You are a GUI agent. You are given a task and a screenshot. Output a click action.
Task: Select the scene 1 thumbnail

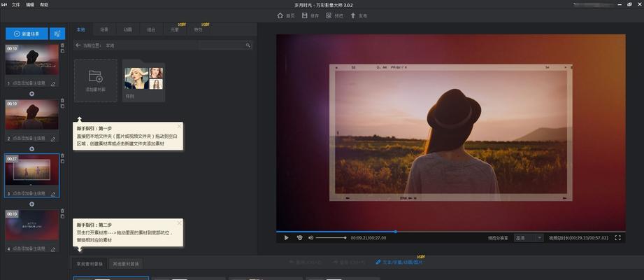pos(31,59)
